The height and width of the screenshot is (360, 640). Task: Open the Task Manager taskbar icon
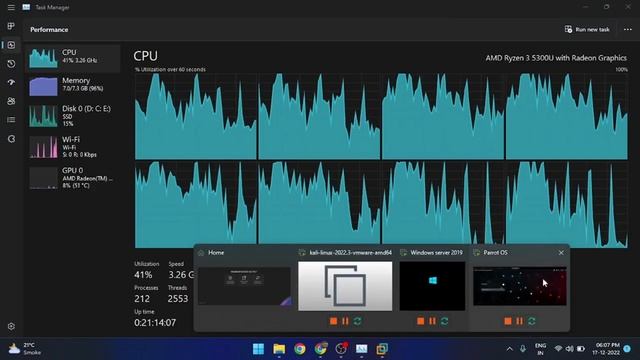tap(362, 349)
